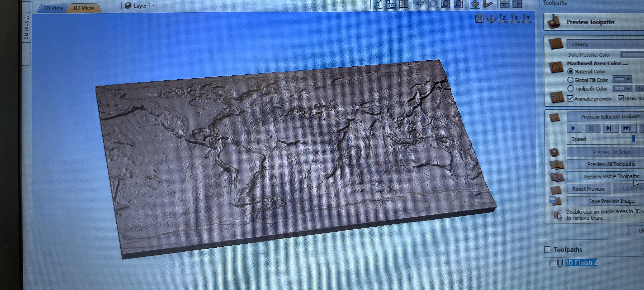The height and width of the screenshot is (290, 644).
Task: Click the isometric view icon
Action: (x=491, y=19)
